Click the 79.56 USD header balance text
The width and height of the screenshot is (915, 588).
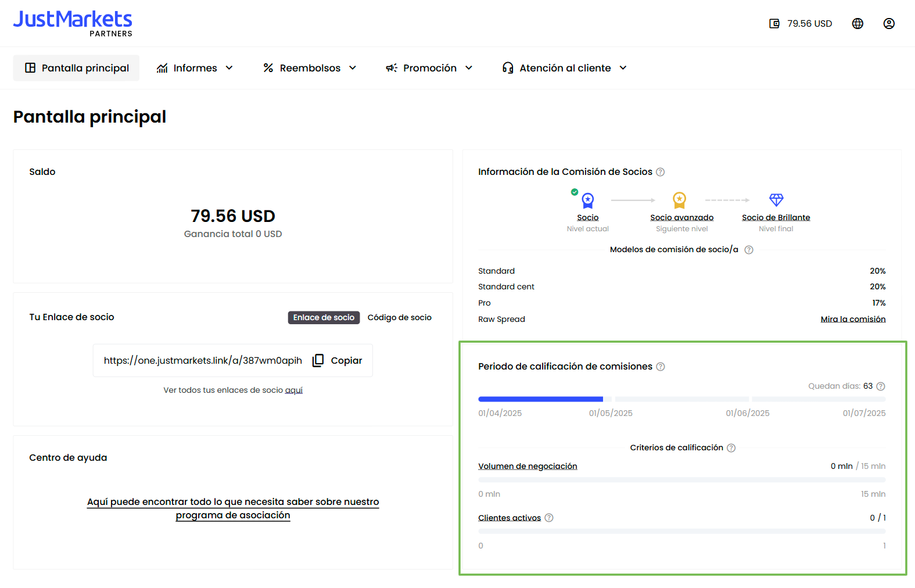810,24
